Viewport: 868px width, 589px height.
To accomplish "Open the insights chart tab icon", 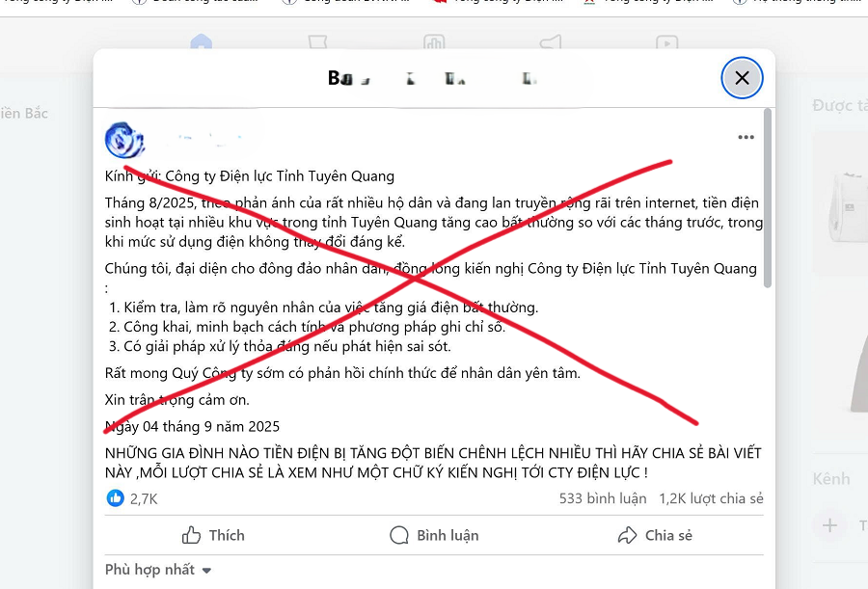I will coord(434,42).
